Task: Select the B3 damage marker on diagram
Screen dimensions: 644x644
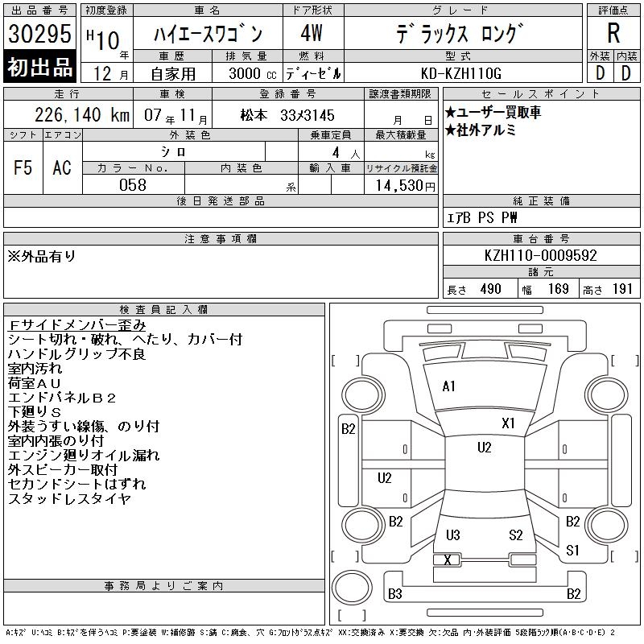Action: click(x=394, y=594)
